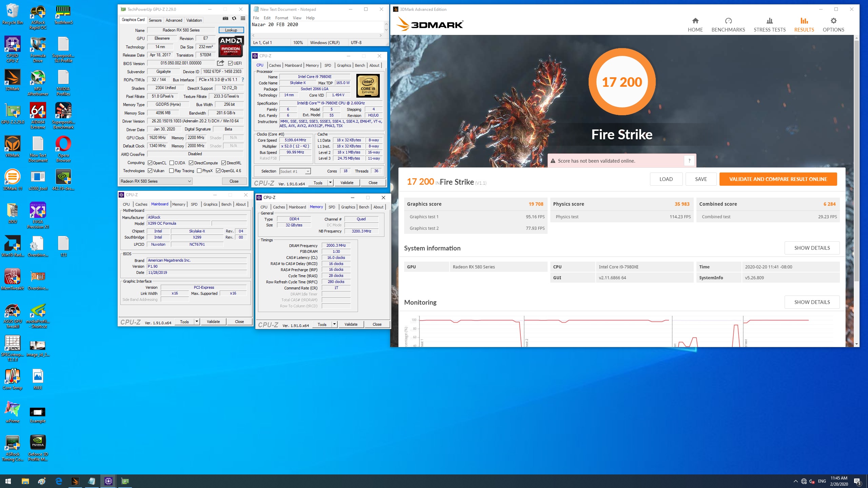Click the Notepad text area with Nazar text

click(x=317, y=27)
